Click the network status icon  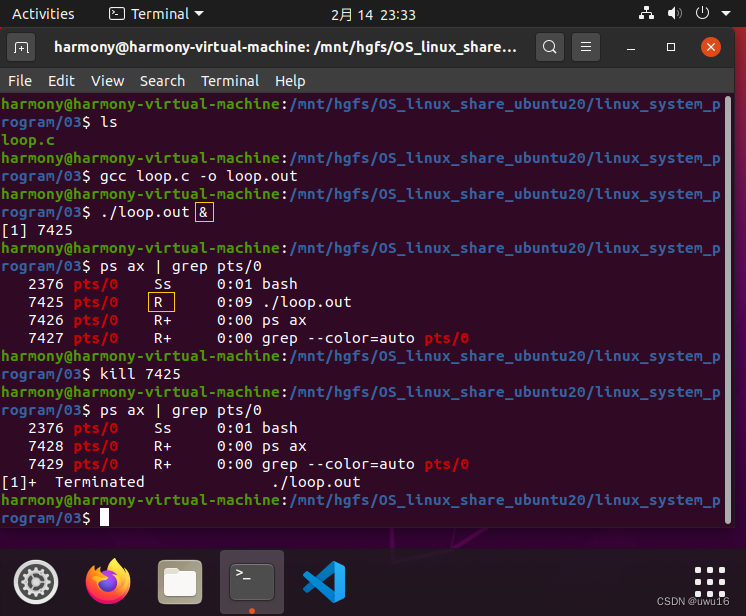[x=646, y=13]
